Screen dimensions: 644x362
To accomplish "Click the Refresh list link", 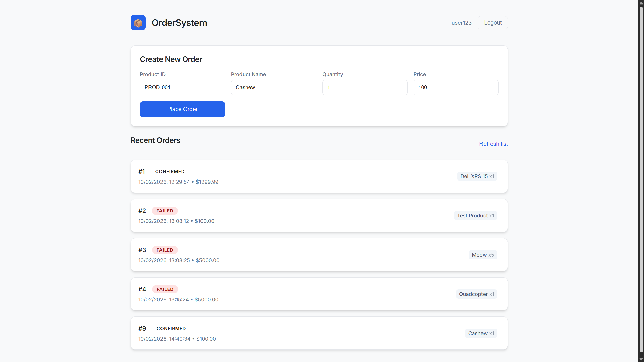I will tap(493, 144).
